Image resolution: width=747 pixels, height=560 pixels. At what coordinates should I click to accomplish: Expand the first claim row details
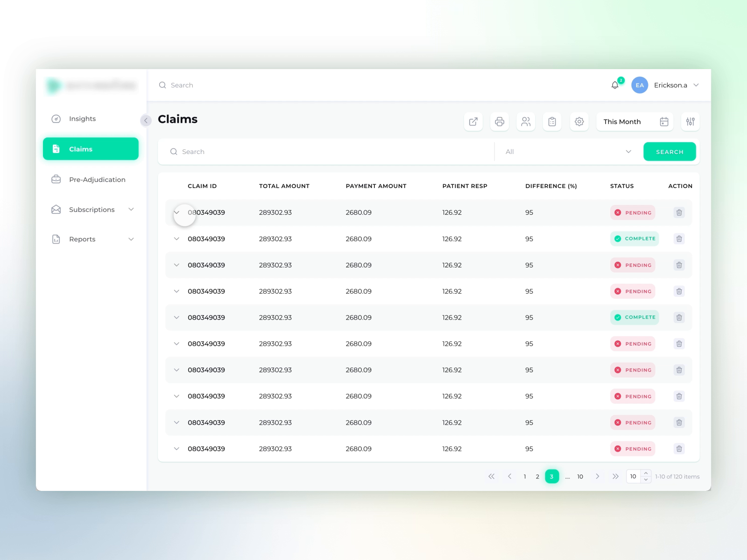coord(176,212)
